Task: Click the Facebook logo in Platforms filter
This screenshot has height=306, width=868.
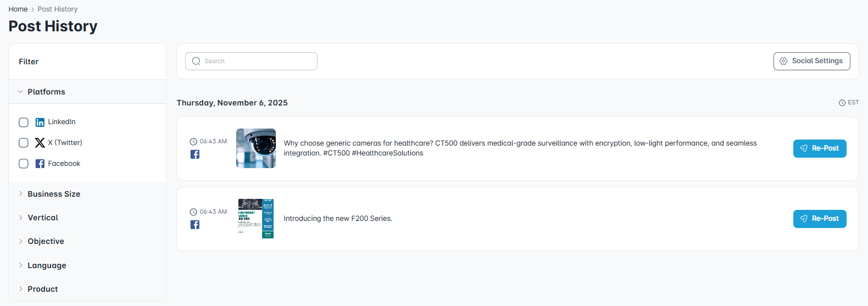Action: tap(40, 164)
